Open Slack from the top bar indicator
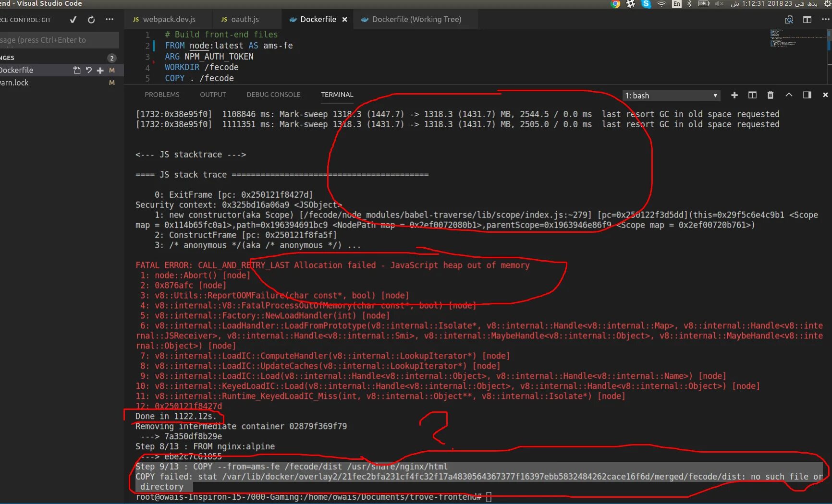The image size is (832, 504). click(x=631, y=4)
